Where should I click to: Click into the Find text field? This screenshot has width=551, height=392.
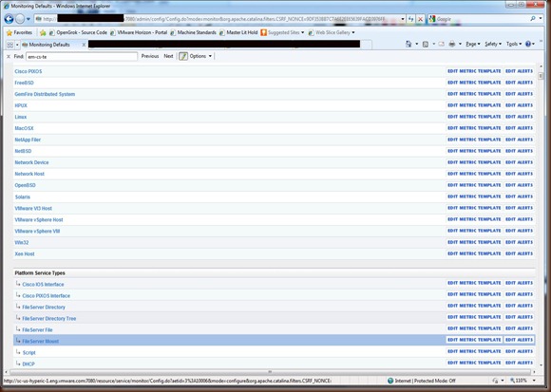pos(82,57)
